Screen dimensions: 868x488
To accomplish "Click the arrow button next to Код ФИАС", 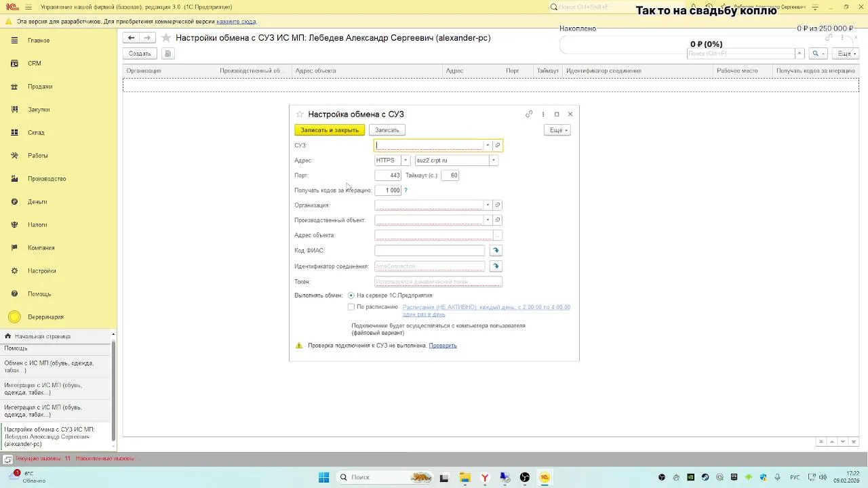I will 496,251.
